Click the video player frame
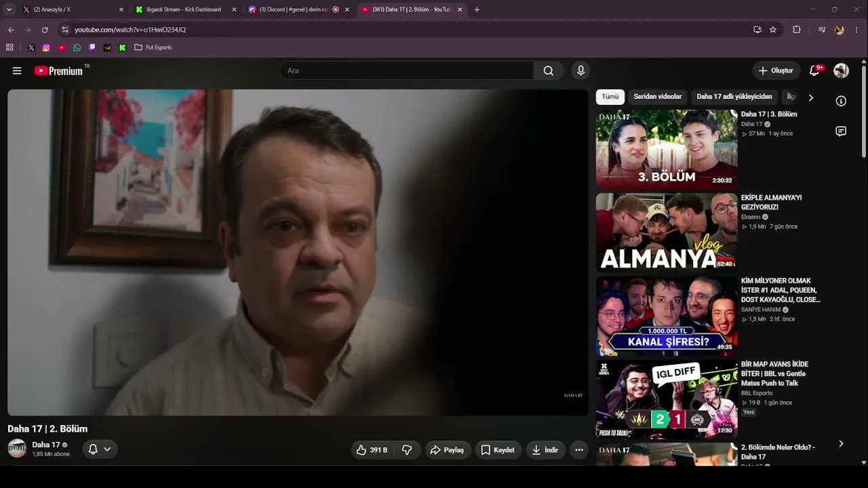868x488 pixels. click(x=298, y=252)
